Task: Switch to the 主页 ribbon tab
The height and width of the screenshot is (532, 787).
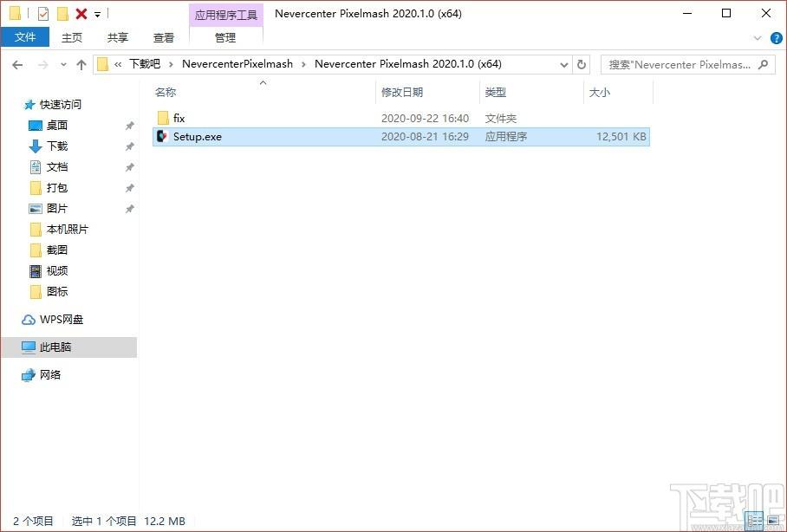Action: 72,37
